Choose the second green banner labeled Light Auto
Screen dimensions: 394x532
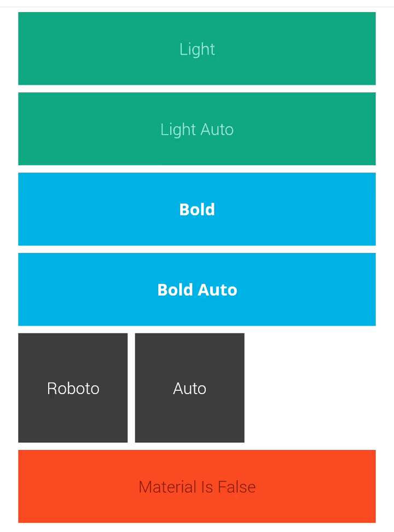point(197,129)
